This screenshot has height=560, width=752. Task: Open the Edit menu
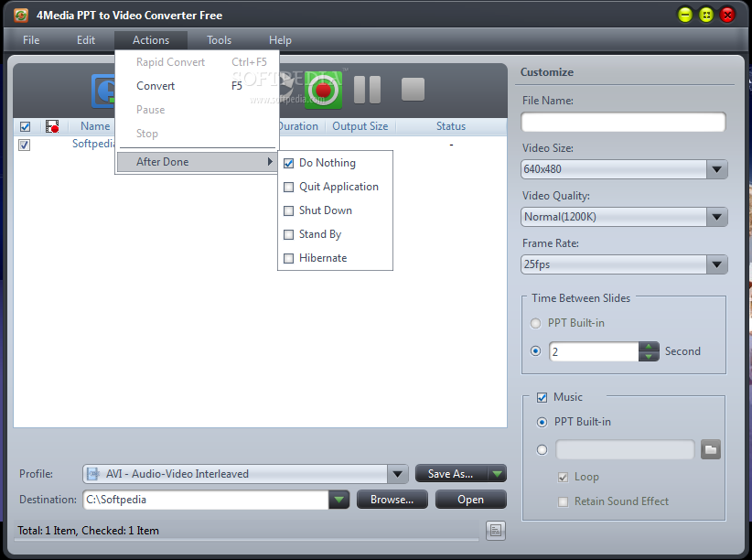(86, 40)
